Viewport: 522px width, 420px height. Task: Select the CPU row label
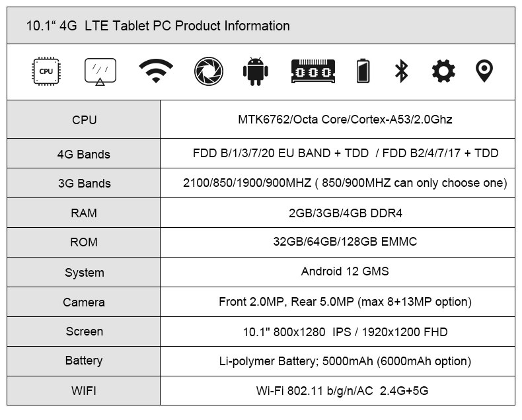point(84,120)
